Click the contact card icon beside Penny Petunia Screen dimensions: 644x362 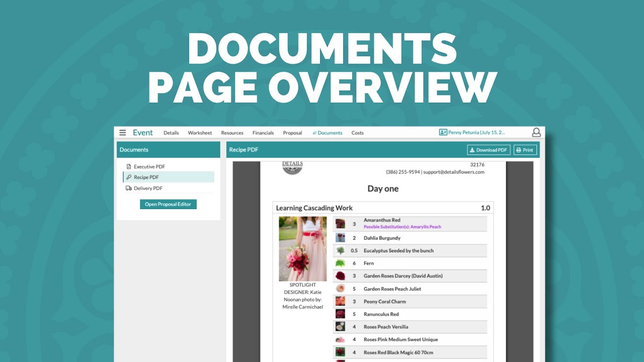coord(443,132)
